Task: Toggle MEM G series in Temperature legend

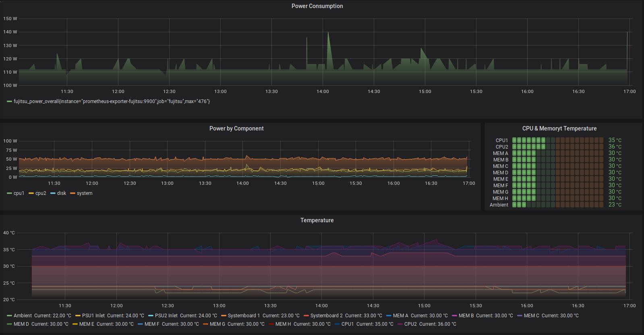Action: coord(217,324)
